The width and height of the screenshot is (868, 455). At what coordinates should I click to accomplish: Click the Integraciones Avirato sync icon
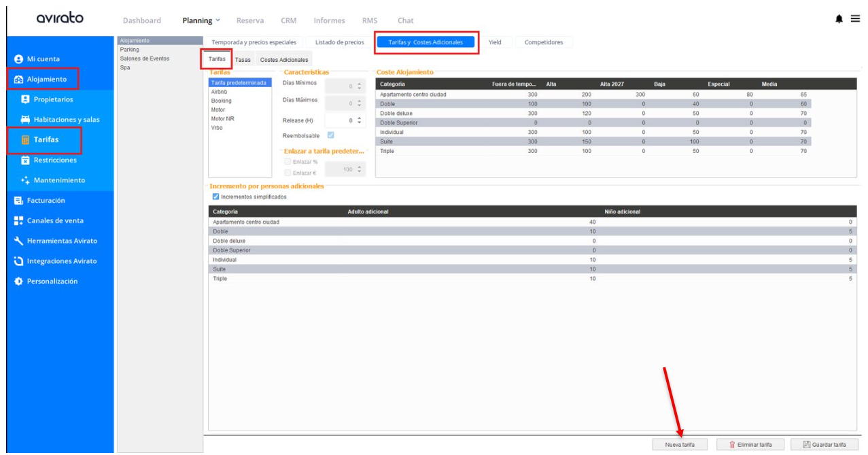(x=18, y=261)
